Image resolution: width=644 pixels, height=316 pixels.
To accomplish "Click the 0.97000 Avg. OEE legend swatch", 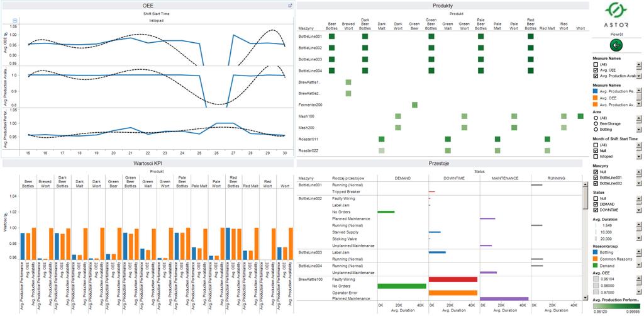I will [x=596, y=292].
